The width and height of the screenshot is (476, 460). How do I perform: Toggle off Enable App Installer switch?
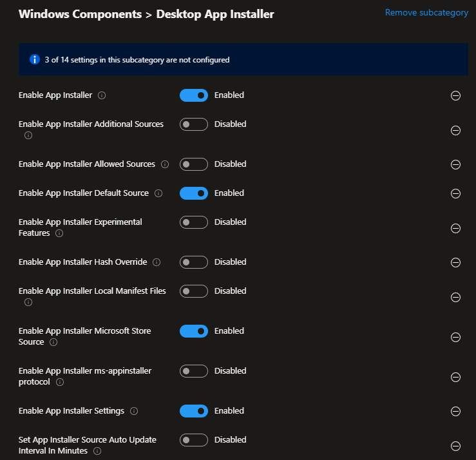coord(194,95)
